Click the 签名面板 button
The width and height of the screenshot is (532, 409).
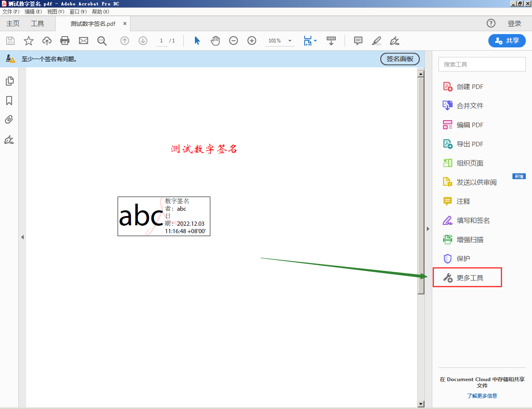click(400, 59)
